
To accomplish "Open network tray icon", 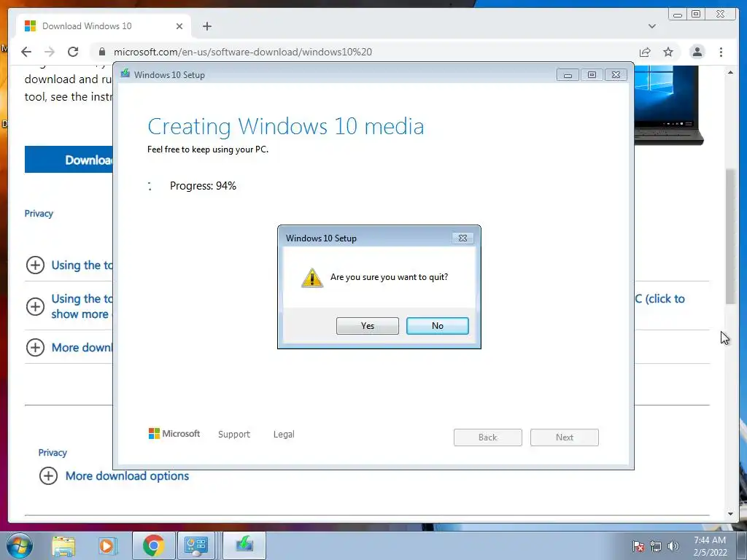I will [x=656, y=546].
